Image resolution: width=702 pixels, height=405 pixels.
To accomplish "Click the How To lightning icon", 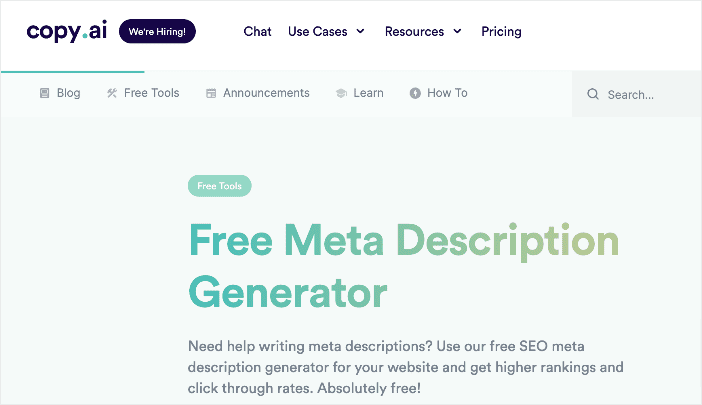I will point(415,93).
